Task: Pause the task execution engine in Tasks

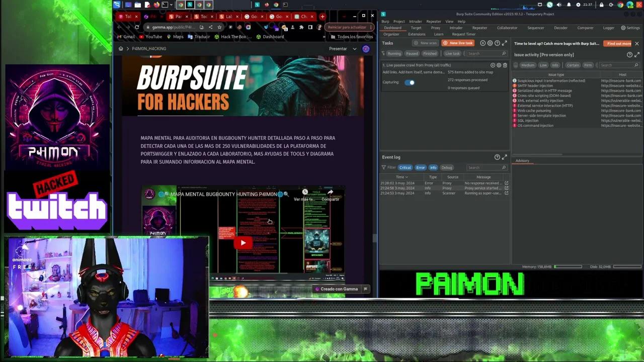Action: (x=483, y=43)
